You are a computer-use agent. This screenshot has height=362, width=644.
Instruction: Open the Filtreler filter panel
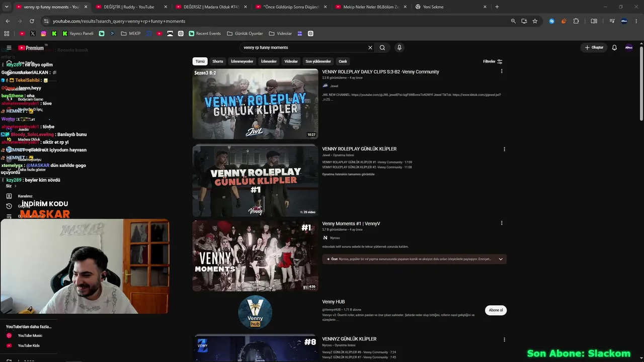(x=493, y=61)
